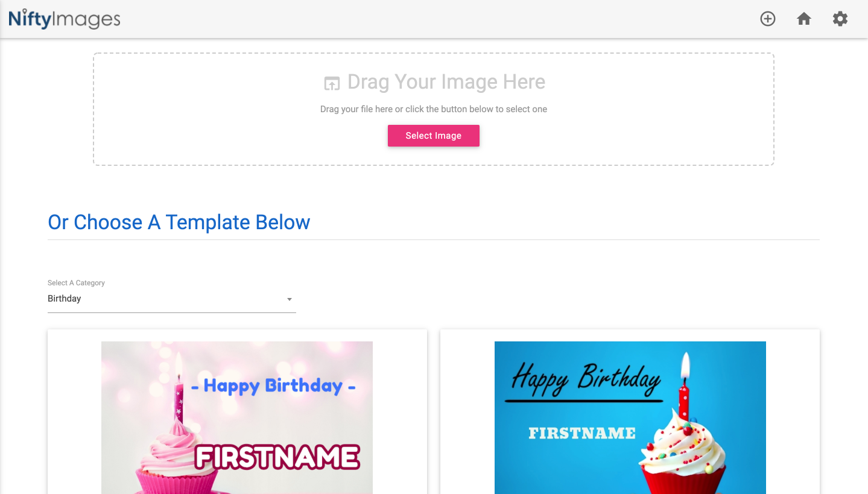Open the Select A Category dropdown showing Birthday
Screen dimensions: 868x494
coord(171,299)
